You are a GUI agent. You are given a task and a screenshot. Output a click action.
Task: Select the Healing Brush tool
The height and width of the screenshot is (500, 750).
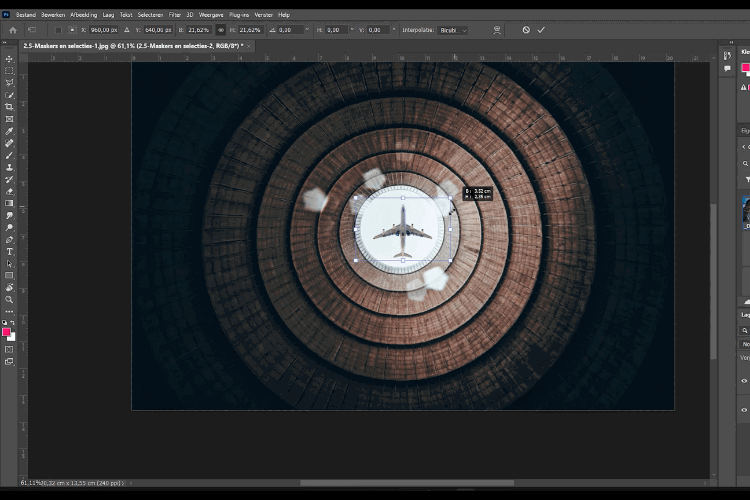(x=9, y=143)
